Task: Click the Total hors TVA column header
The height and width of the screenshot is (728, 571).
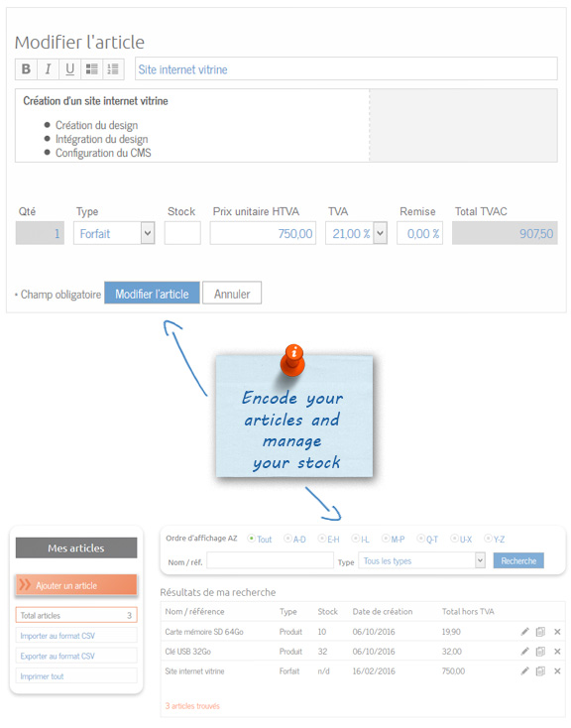Action: pyautogui.click(x=468, y=612)
